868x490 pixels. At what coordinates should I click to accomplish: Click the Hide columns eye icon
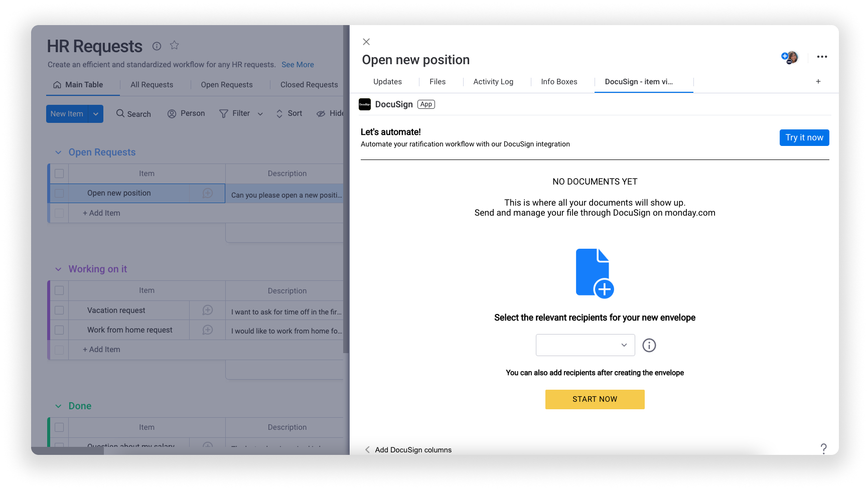(321, 114)
